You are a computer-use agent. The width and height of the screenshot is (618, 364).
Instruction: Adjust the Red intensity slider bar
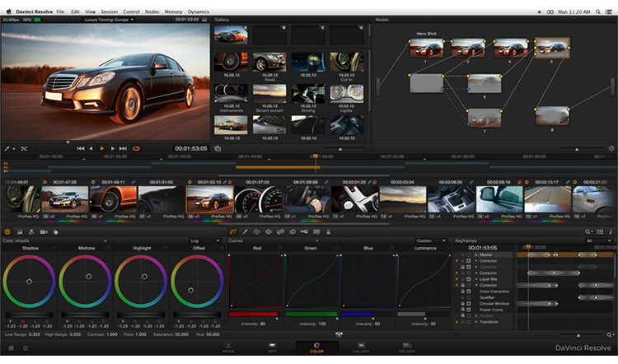coord(253,315)
